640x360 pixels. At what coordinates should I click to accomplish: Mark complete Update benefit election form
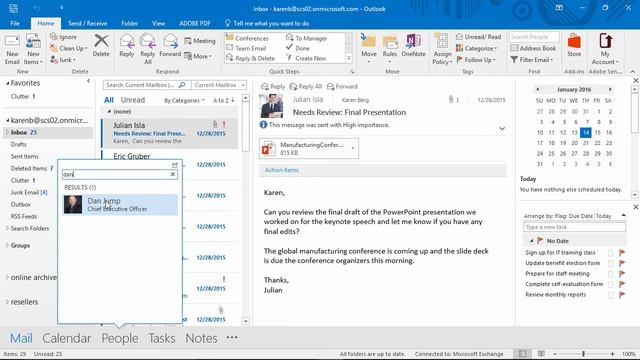pos(610,264)
